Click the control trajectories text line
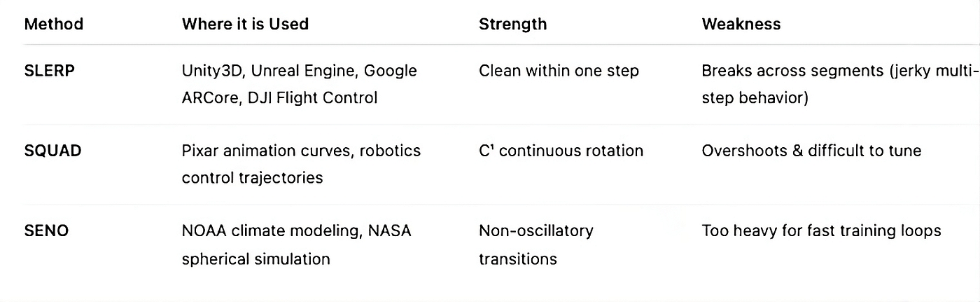This screenshot has width=980, height=302. pos(252,177)
